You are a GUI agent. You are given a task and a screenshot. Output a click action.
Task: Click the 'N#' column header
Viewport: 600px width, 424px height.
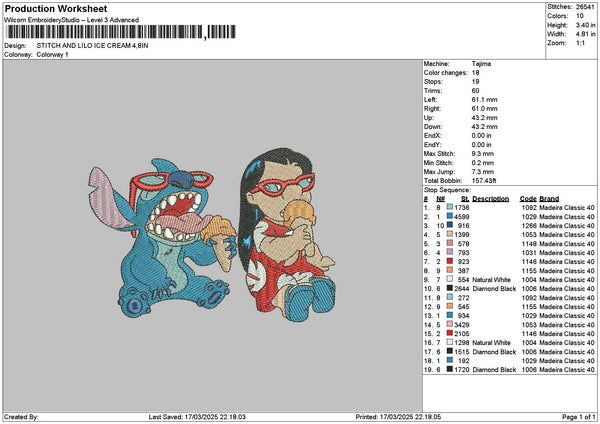(440, 199)
